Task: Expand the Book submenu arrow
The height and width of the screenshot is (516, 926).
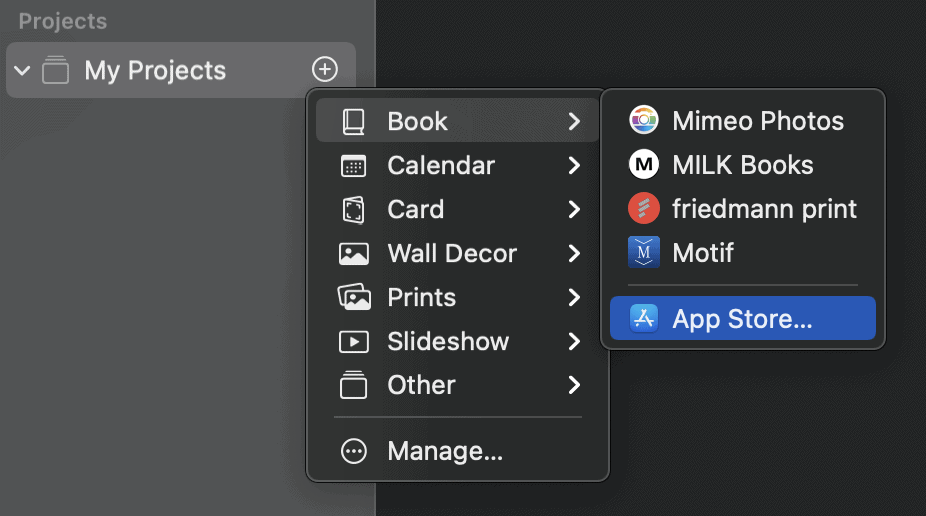Action: click(574, 122)
